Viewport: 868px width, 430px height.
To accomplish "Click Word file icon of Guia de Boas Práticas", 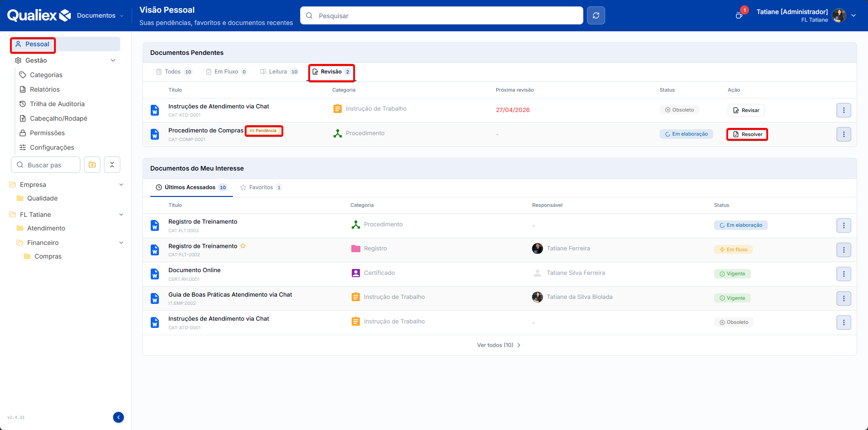I will 155,298.
